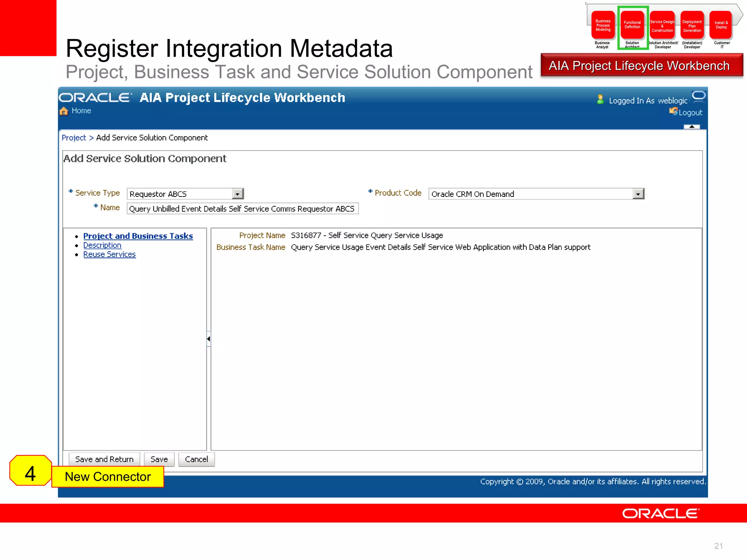Click the Logout icon

coord(673,111)
